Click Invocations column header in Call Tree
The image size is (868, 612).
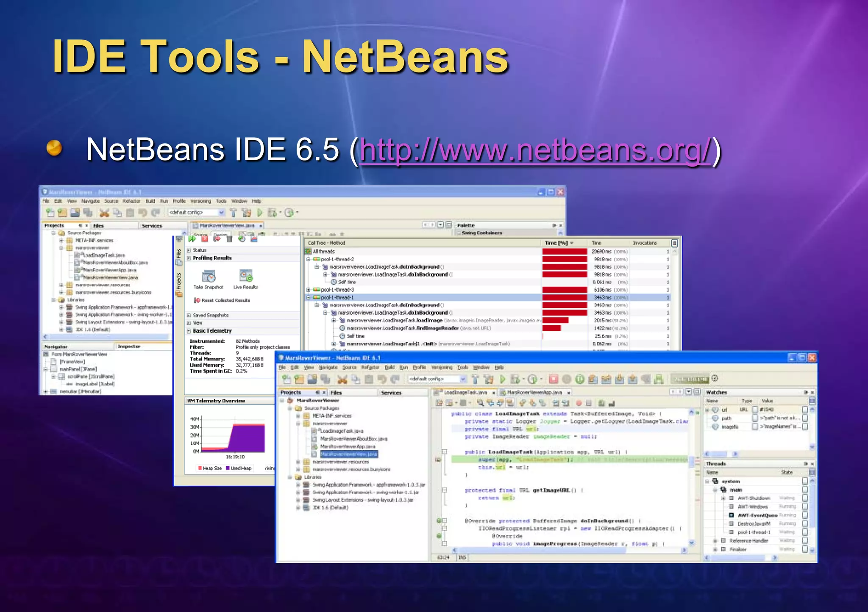(x=644, y=243)
